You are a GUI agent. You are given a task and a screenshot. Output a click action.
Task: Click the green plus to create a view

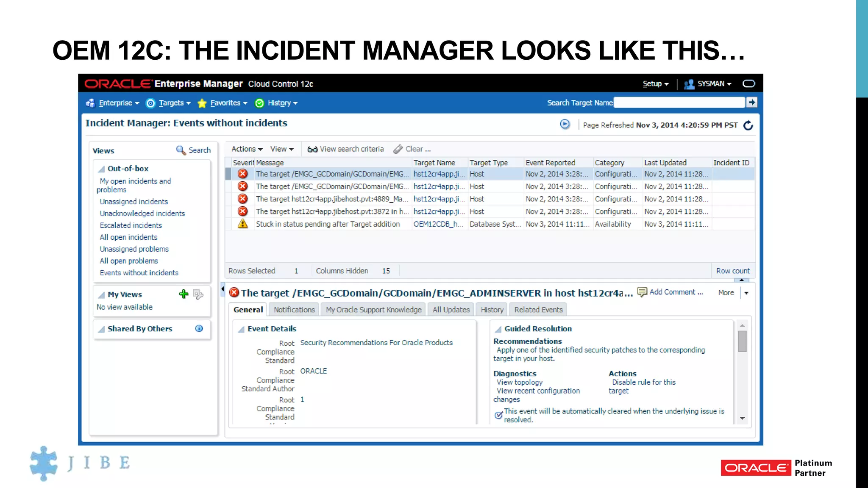184,294
